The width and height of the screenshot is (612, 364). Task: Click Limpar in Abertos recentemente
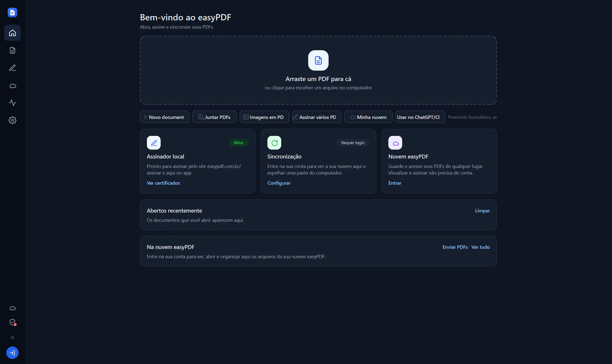[482, 211]
